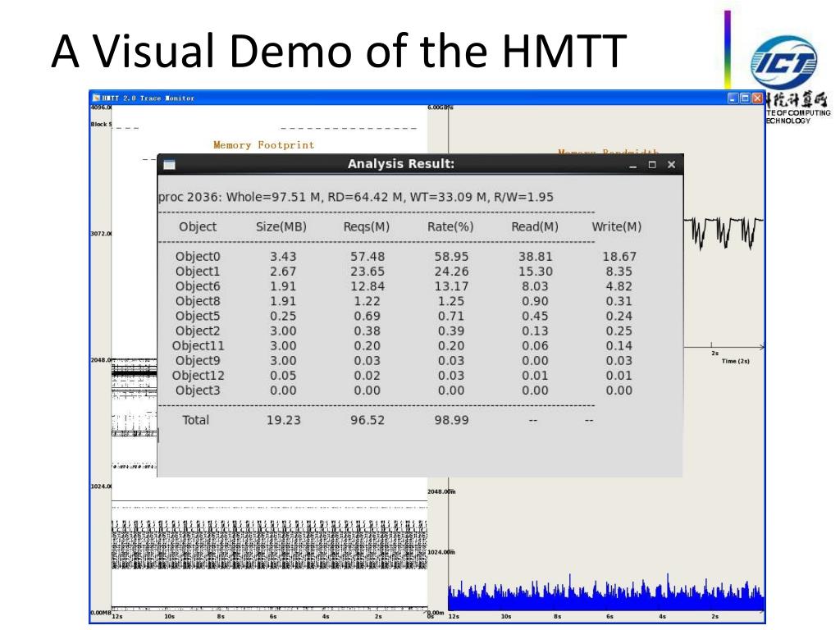Viewport: 840px width, 630px height.
Task: Select the Object11 row label
Action: coord(198,346)
